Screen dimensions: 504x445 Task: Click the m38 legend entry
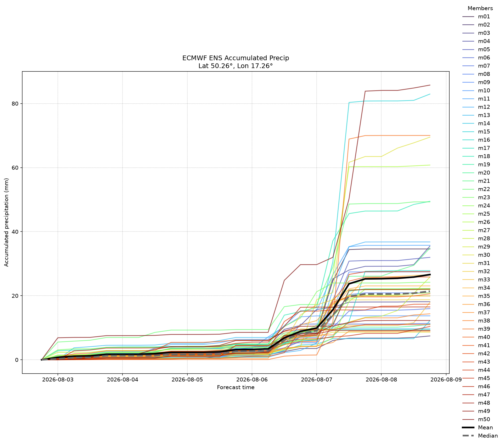(x=476, y=321)
